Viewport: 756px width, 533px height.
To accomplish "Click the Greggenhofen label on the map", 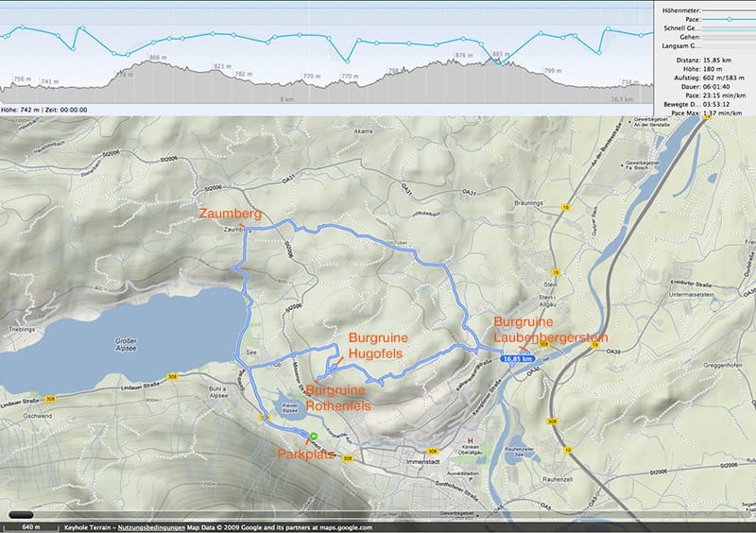I will pos(722,365).
